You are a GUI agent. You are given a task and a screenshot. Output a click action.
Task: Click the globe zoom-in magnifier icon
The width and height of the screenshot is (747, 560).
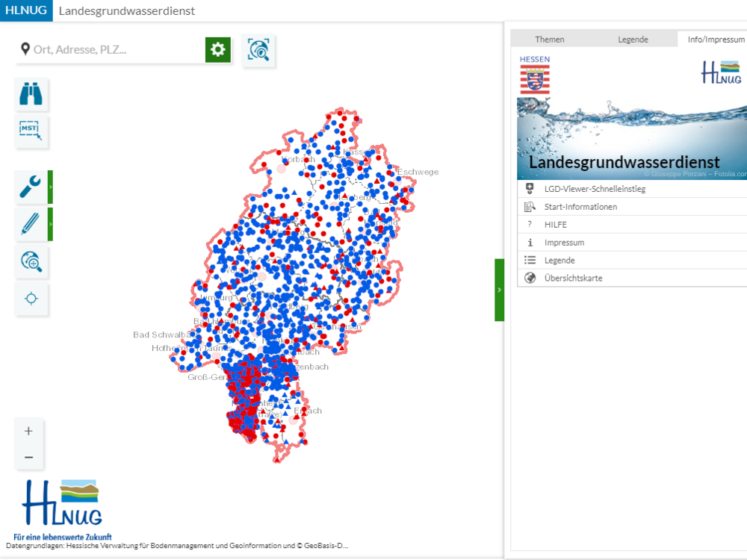coord(31,261)
